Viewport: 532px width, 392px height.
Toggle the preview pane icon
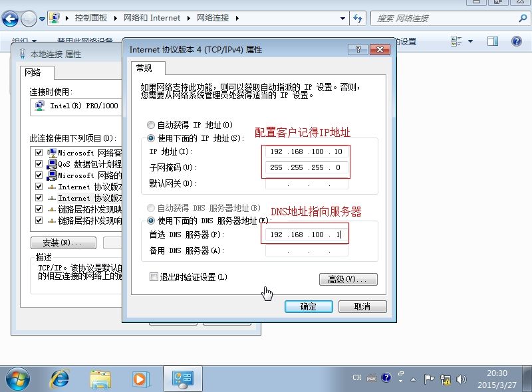(493, 41)
